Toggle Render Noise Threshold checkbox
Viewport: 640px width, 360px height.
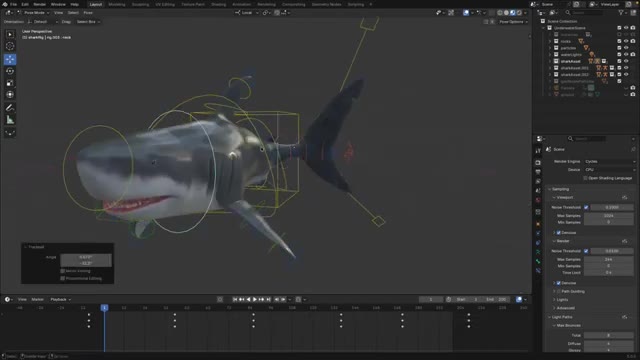point(586,251)
